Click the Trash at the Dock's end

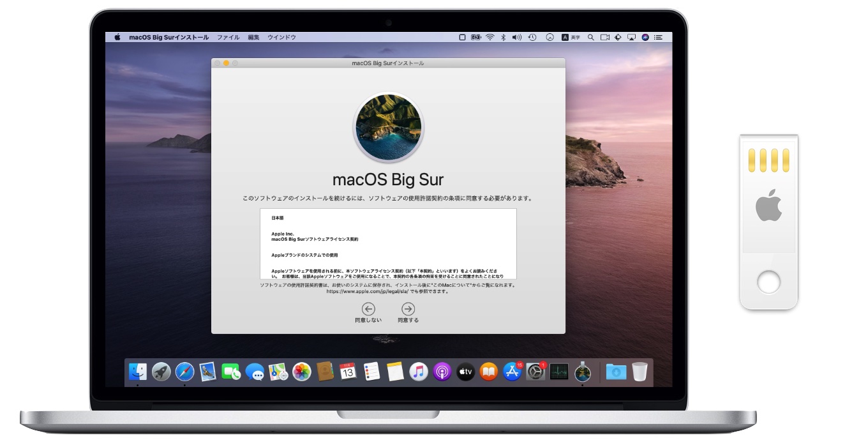click(x=638, y=370)
